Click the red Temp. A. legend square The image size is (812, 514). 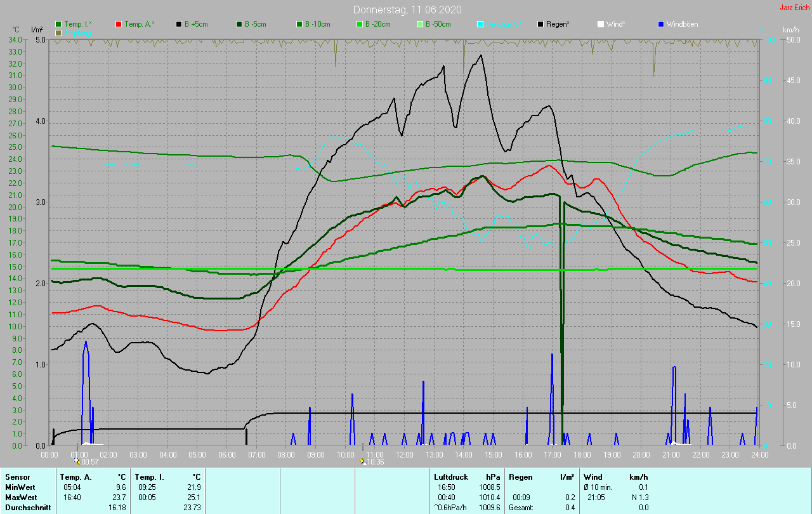(x=119, y=24)
